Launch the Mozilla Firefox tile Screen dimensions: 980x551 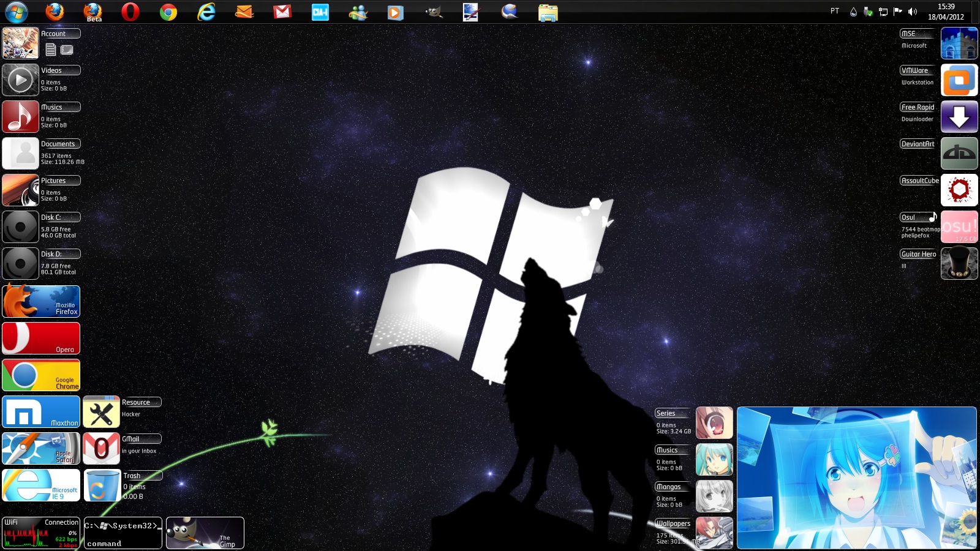41,301
